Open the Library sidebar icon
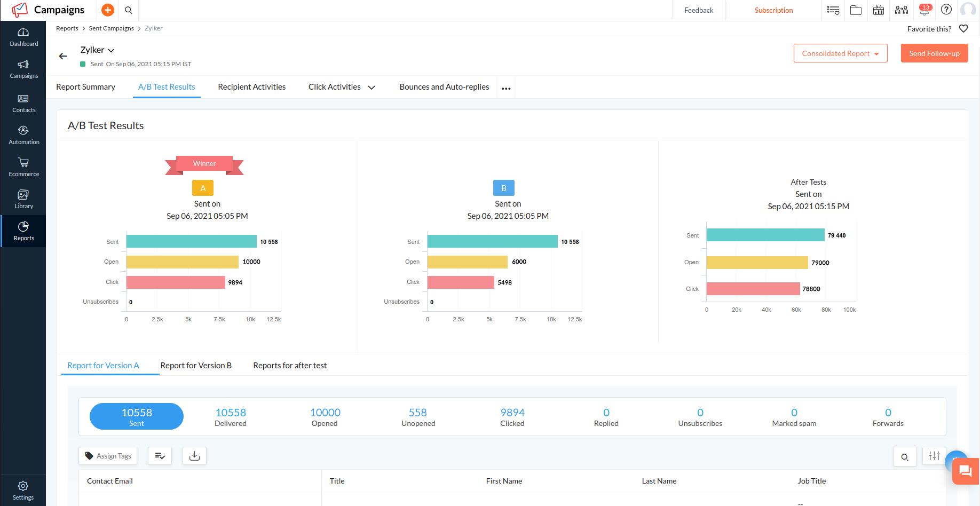980x506 pixels. tap(23, 199)
